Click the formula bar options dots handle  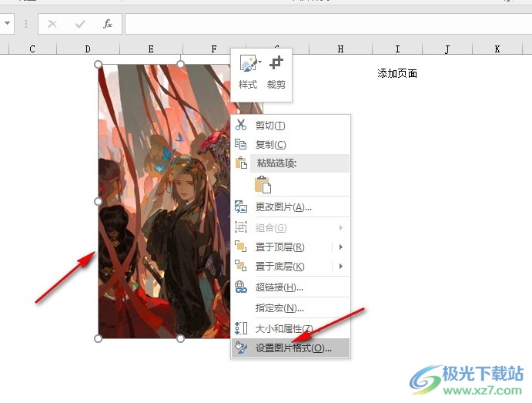coord(26,24)
